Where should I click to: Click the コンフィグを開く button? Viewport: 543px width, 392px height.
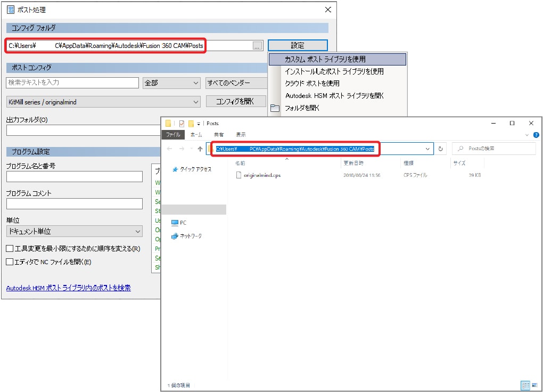[x=236, y=102]
